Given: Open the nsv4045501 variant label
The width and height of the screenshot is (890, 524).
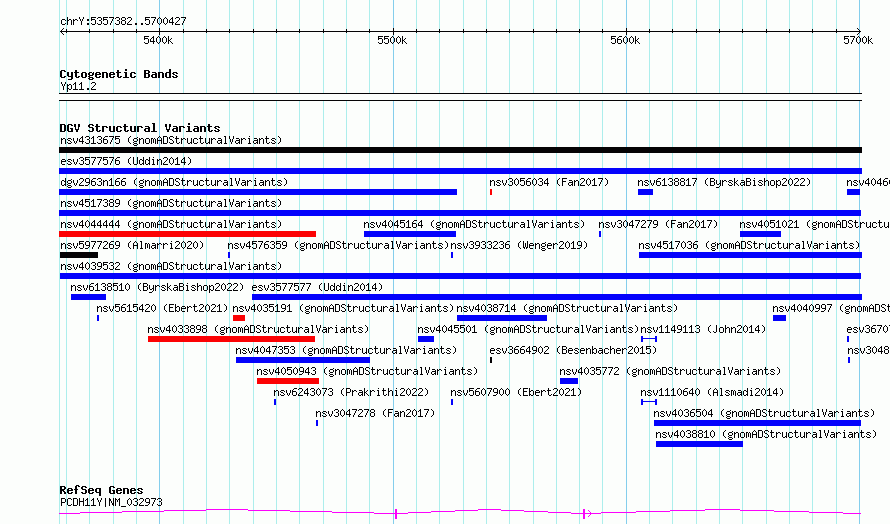Looking at the screenshot, I should 528,329.
